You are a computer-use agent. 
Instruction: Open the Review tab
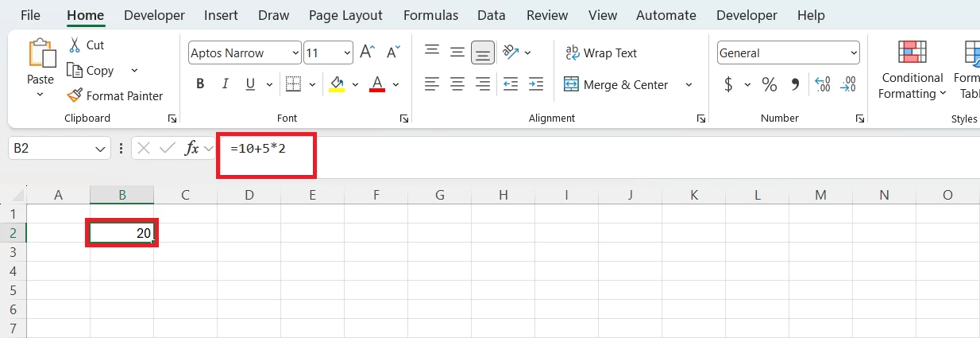coord(547,15)
